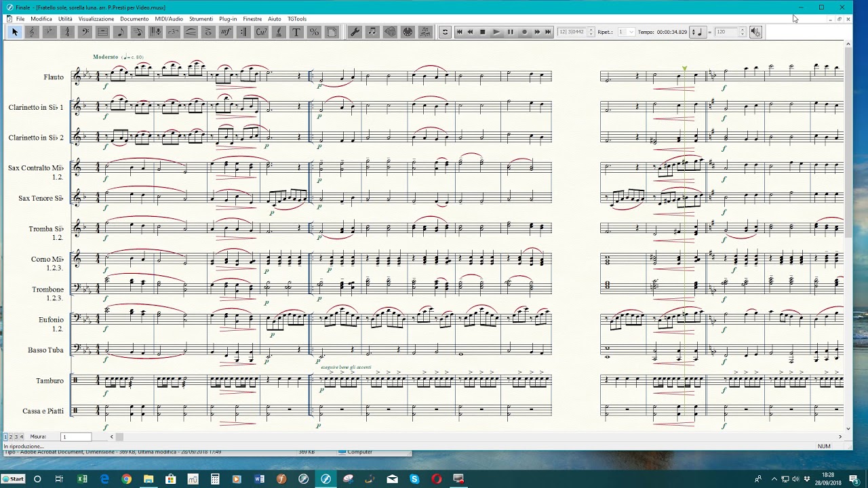The height and width of the screenshot is (488, 868).
Task: Select the MIDI tool
Action: pyautogui.click(x=408, y=32)
